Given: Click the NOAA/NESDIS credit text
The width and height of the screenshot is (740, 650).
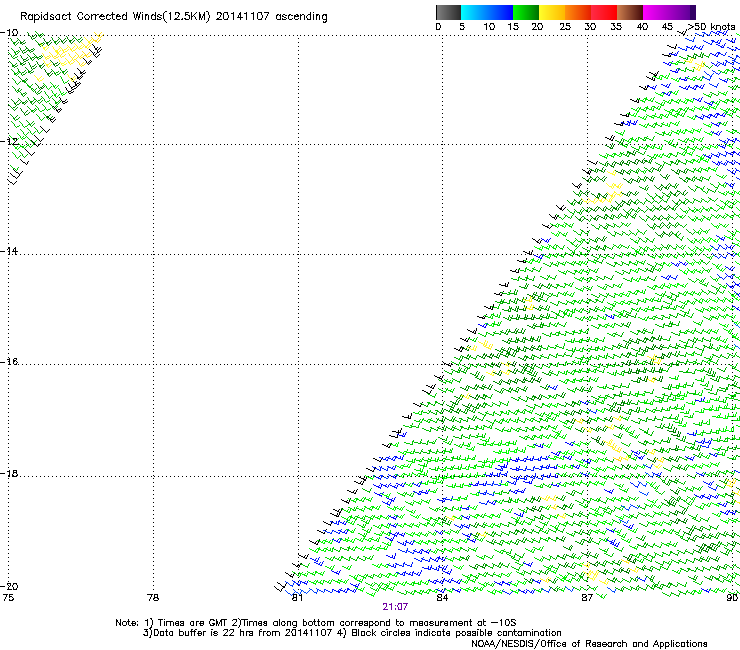Looking at the screenshot, I should tap(589, 644).
